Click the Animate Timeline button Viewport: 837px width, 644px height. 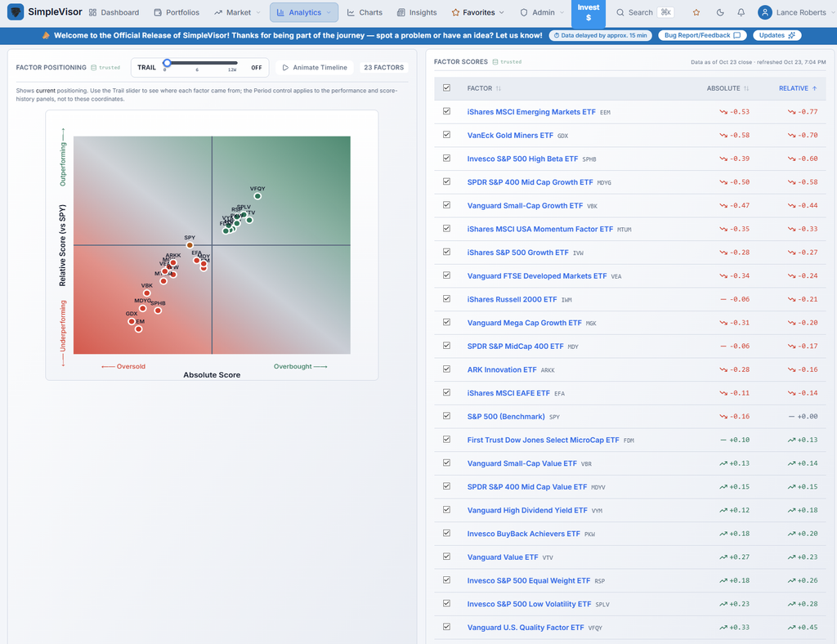pos(315,68)
